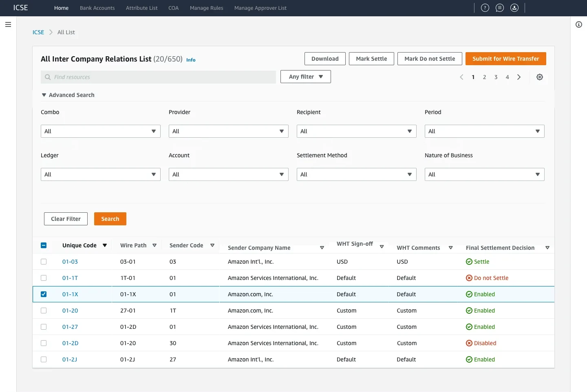The height and width of the screenshot is (392, 587).
Task: Open the Recipient dropdown
Action: click(357, 131)
